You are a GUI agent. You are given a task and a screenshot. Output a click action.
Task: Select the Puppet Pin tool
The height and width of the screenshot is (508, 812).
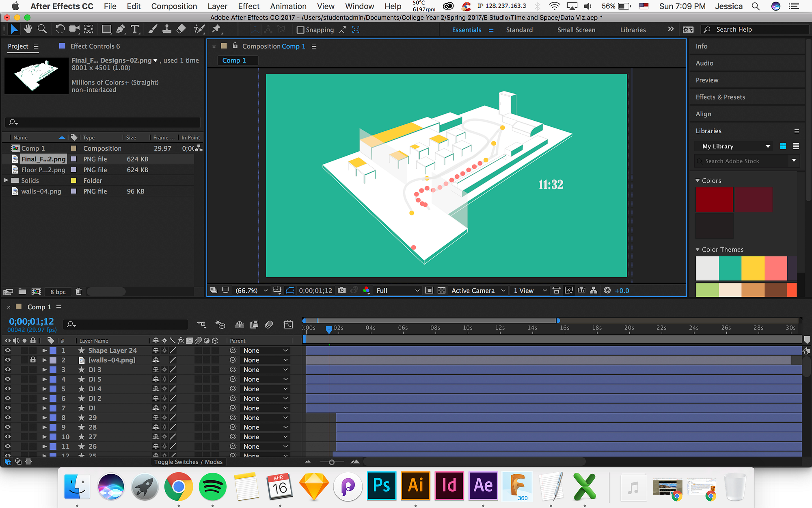[216, 29]
